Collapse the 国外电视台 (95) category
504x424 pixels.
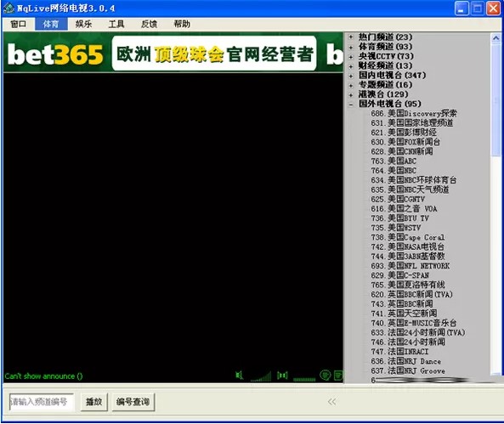coord(351,105)
